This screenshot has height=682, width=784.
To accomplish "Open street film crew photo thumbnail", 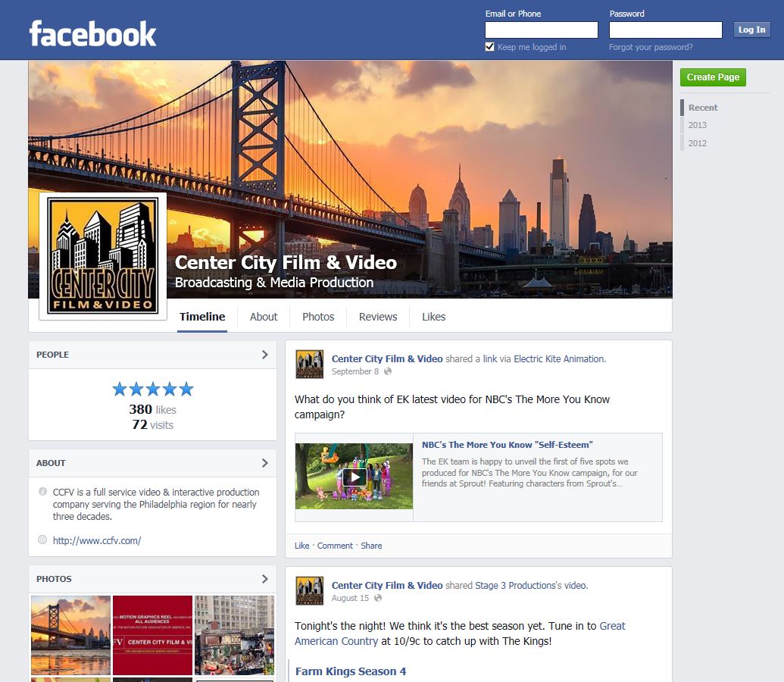I will (x=235, y=636).
